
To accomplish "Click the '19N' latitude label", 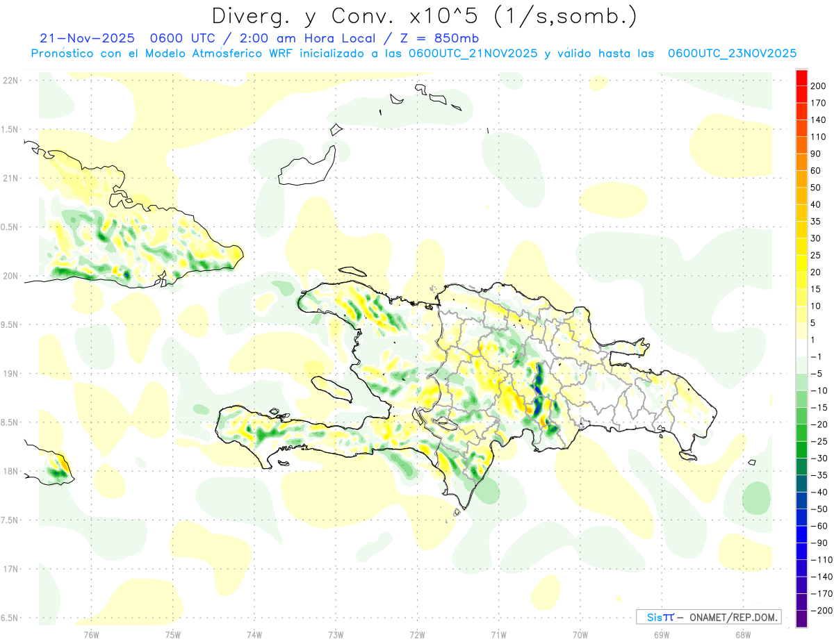I will click(x=10, y=374).
